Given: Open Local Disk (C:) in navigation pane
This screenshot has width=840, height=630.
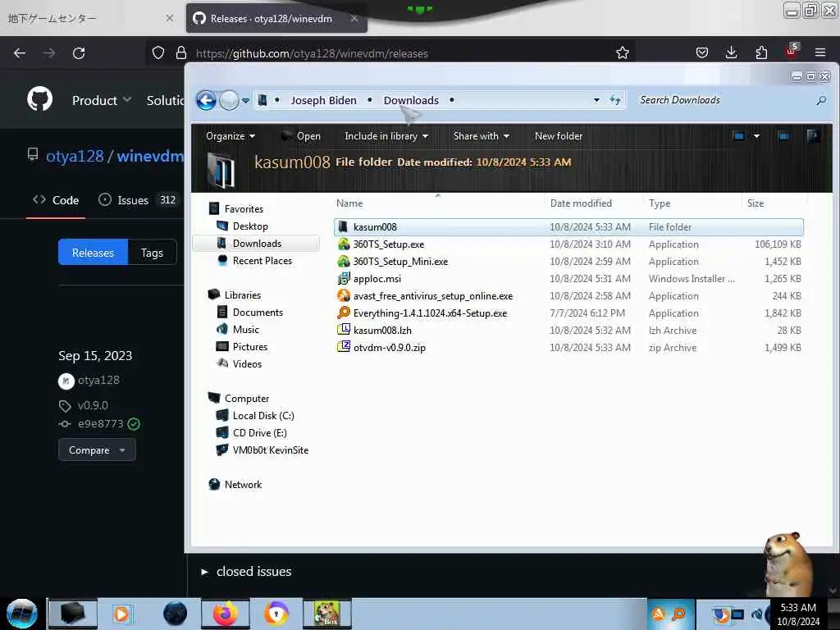Looking at the screenshot, I should click(263, 416).
